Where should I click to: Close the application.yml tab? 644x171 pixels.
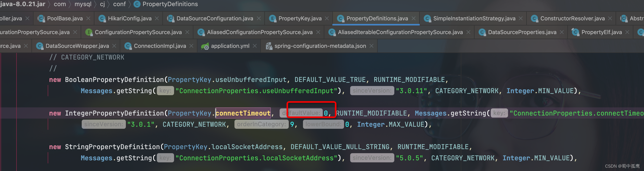255,46
